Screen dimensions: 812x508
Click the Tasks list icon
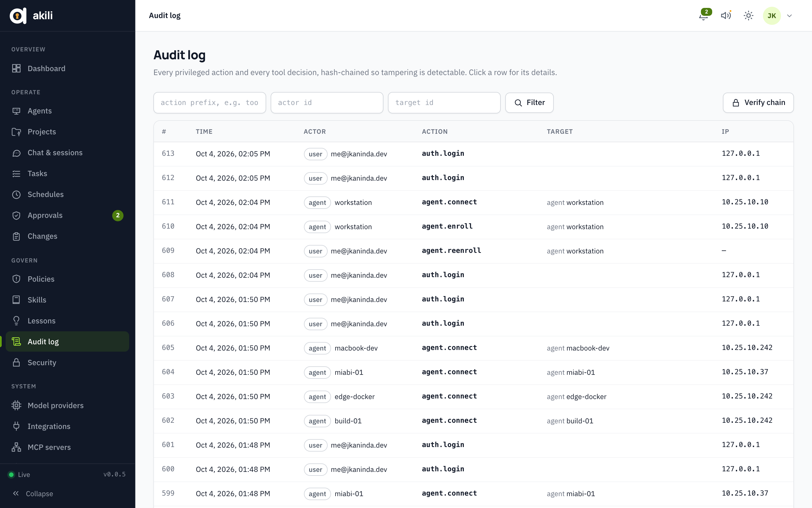(16, 174)
